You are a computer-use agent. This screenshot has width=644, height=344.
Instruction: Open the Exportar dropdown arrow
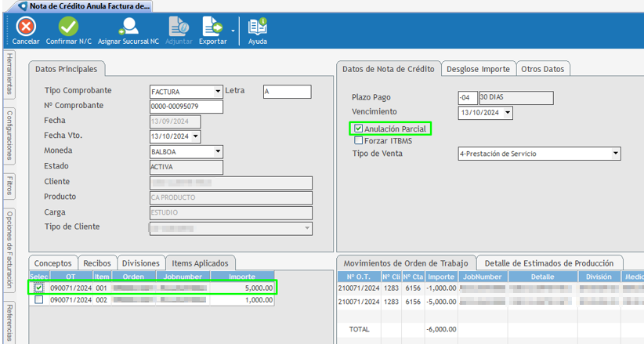[x=233, y=31]
